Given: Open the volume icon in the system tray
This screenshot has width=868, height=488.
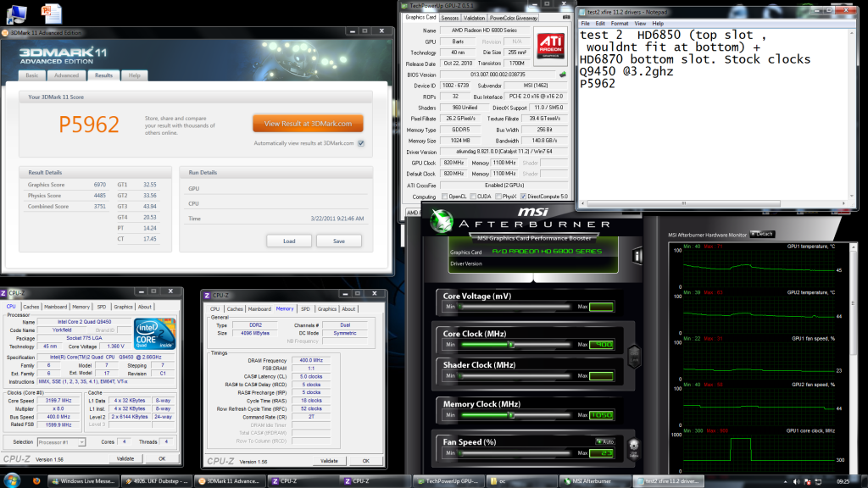Looking at the screenshot, I should pyautogui.click(x=796, y=482).
